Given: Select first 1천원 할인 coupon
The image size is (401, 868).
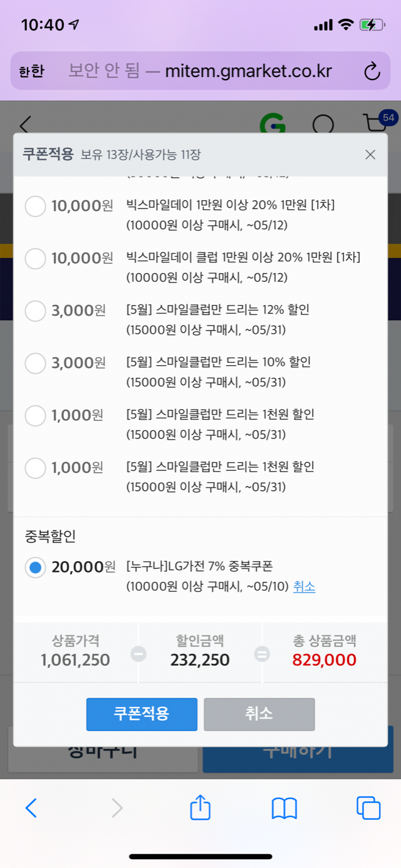Looking at the screenshot, I should click(35, 415).
